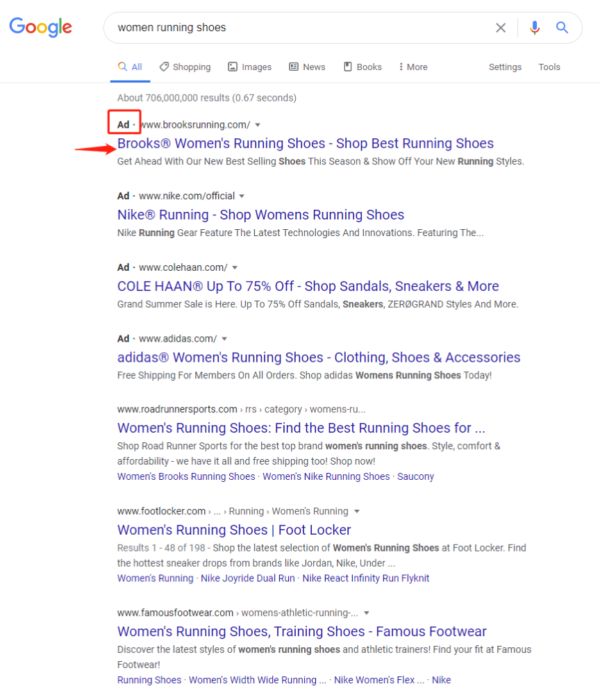Click the www.adidas.com/ ad URL
Screen dimensions: 600x700
[x=178, y=339]
